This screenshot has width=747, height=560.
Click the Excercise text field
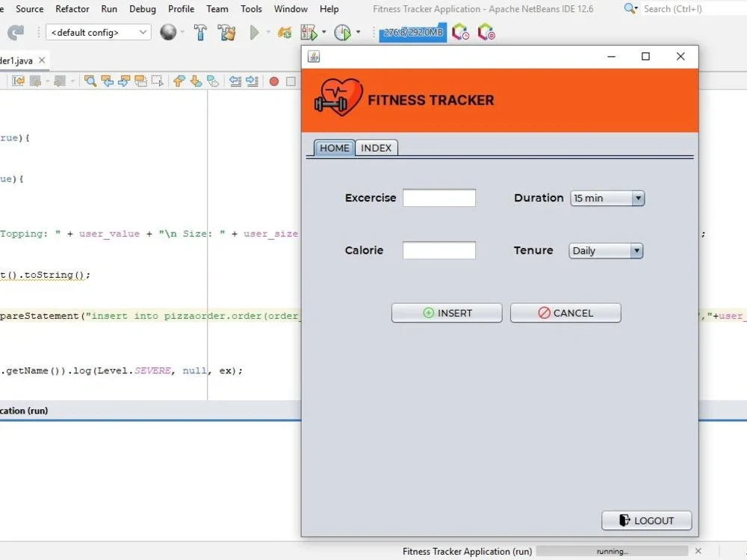pyautogui.click(x=439, y=198)
